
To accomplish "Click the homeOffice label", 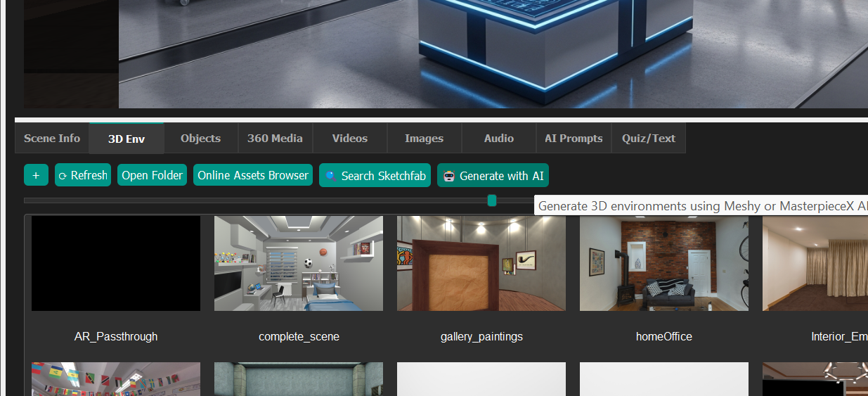I will pyautogui.click(x=664, y=337).
